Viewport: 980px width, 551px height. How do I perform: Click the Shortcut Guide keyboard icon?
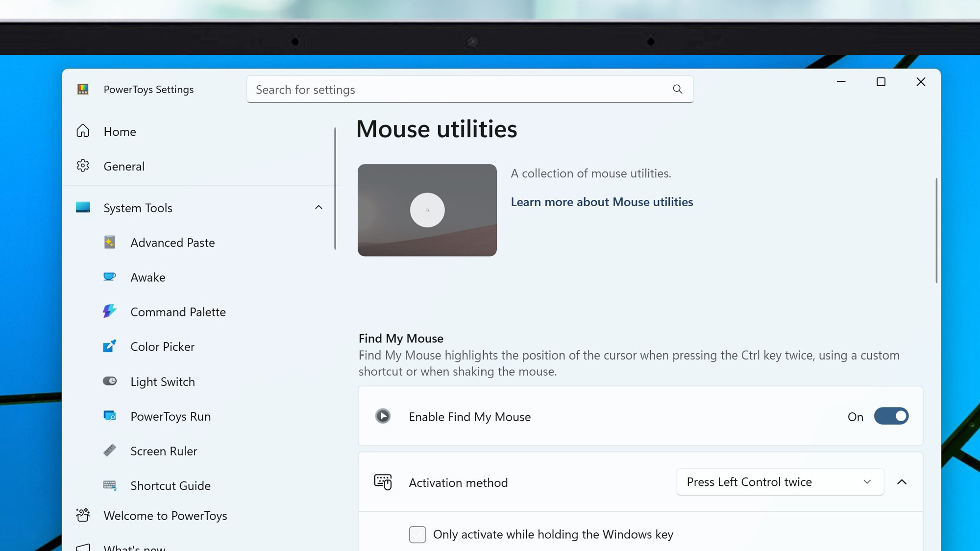(109, 485)
